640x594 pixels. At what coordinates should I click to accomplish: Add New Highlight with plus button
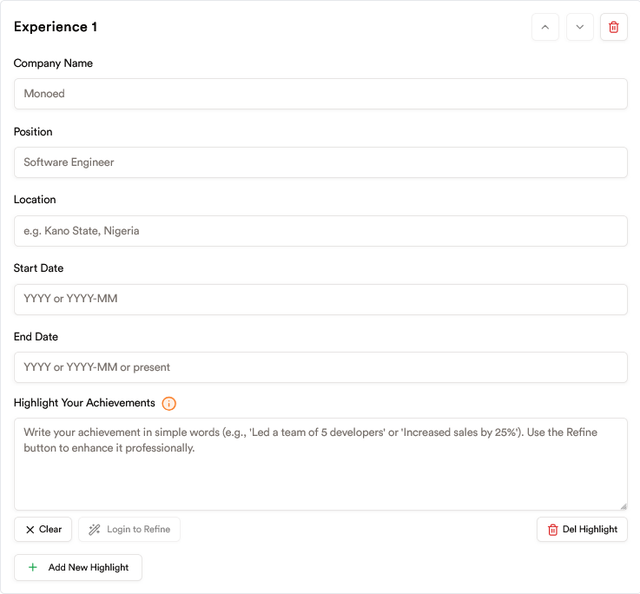tap(78, 567)
